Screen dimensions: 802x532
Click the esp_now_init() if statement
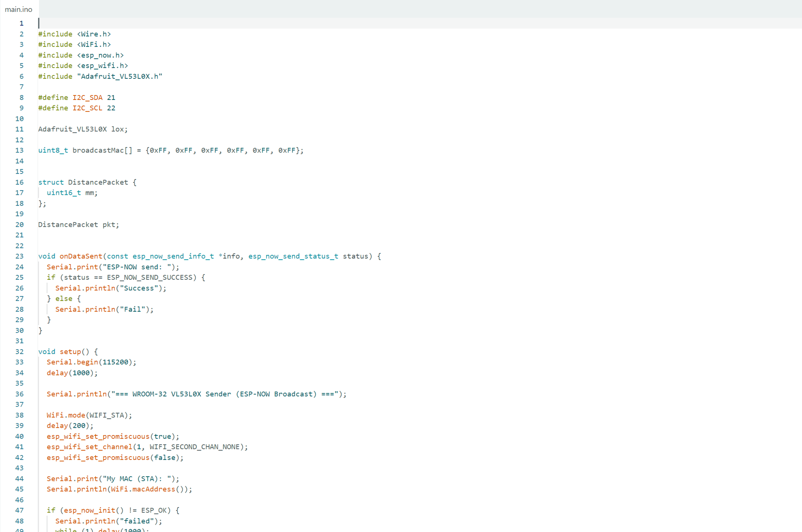(x=113, y=510)
